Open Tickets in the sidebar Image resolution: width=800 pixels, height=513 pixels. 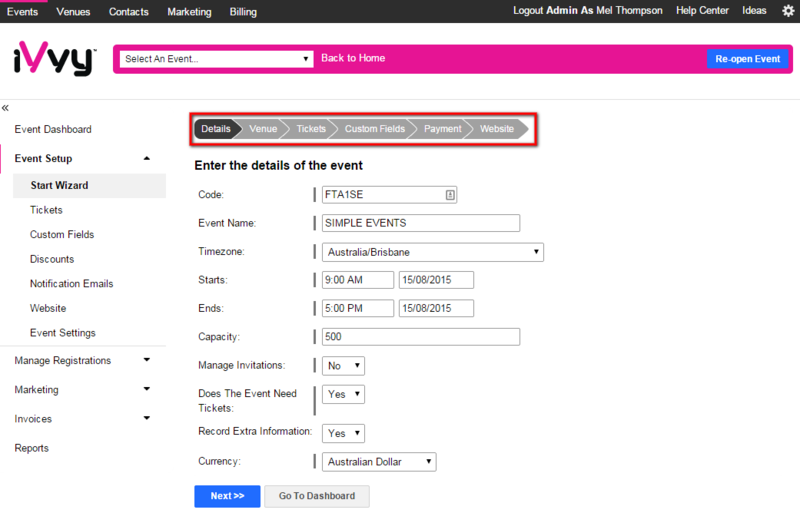tap(46, 210)
